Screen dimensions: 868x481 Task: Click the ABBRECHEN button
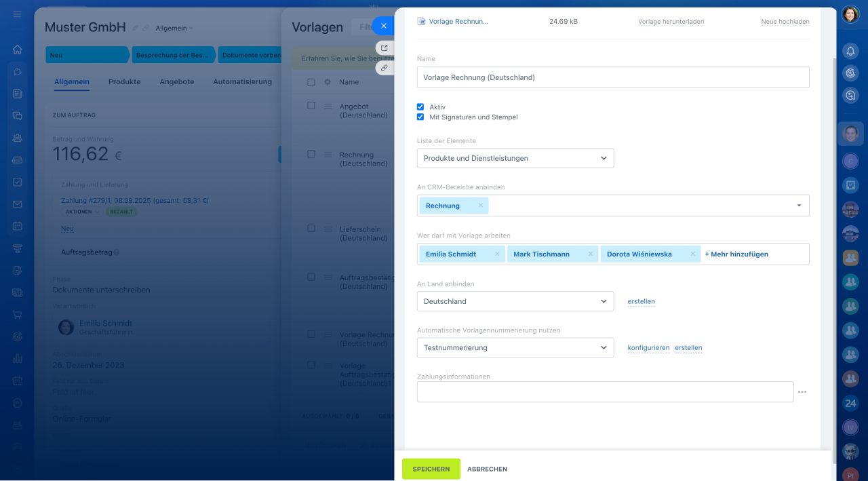click(x=487, y=469)
